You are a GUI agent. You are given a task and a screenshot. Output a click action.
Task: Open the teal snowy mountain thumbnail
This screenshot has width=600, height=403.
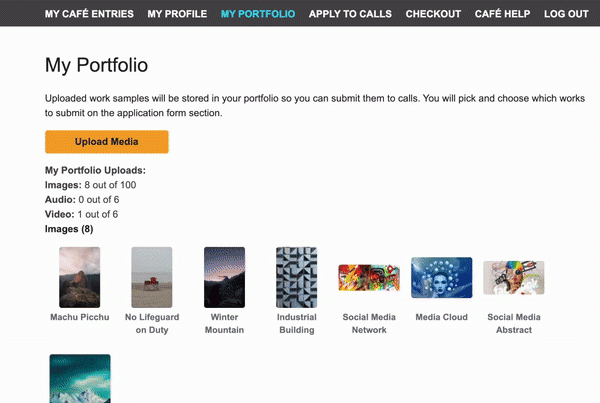pos(80,379)
